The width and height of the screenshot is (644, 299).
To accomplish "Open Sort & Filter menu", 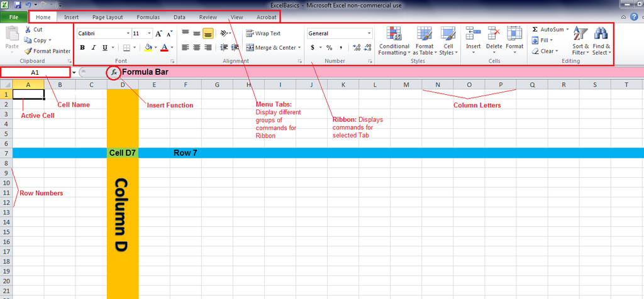I will pyautogui.click(x=580, y=41).
